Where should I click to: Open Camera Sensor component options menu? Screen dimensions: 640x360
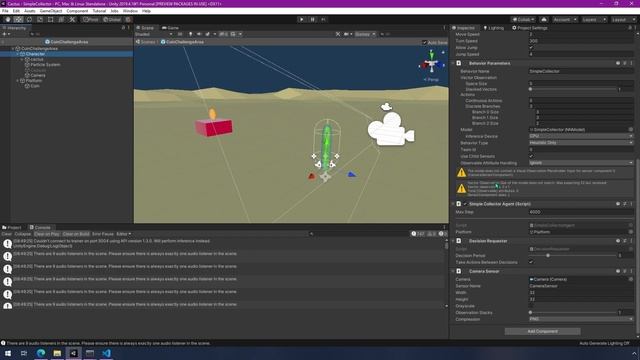click(x=631, y=271)
